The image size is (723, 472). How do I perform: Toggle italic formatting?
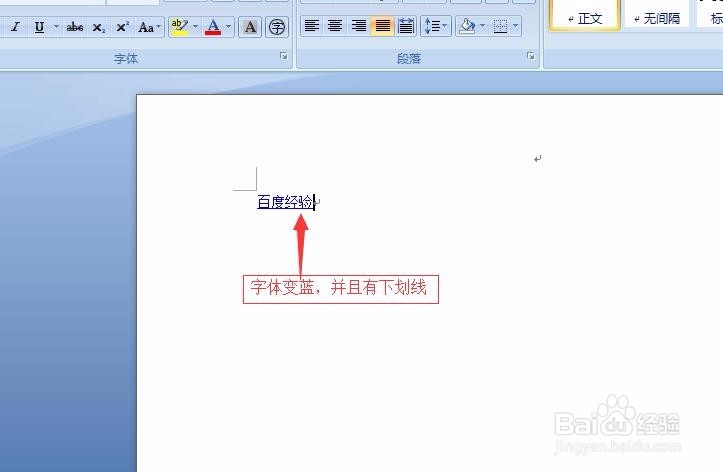pos(15,27)
